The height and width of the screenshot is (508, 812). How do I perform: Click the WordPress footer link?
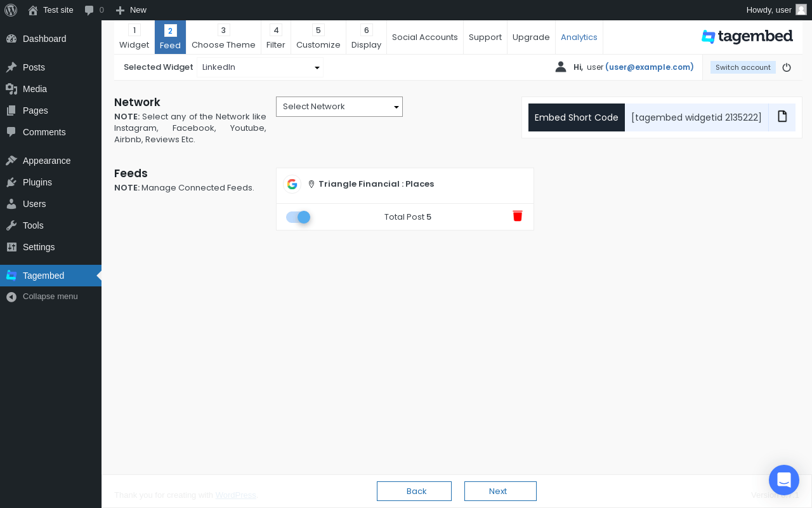click(x=235, y=495)
